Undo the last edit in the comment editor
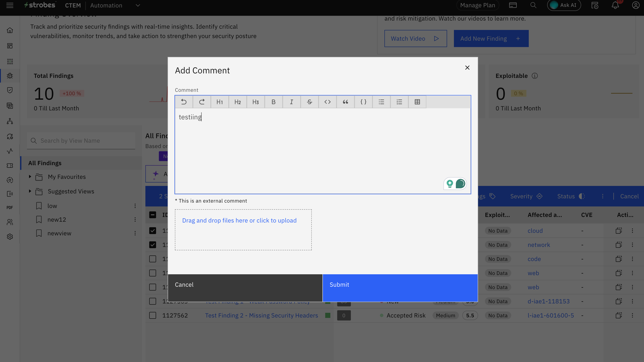Viewport: 644px width, 362px height. tap(184, 102)
